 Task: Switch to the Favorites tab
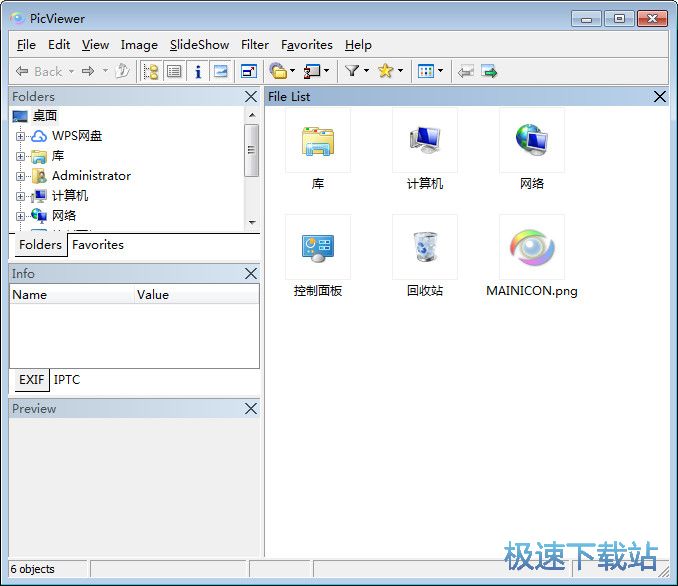(98, 245)
